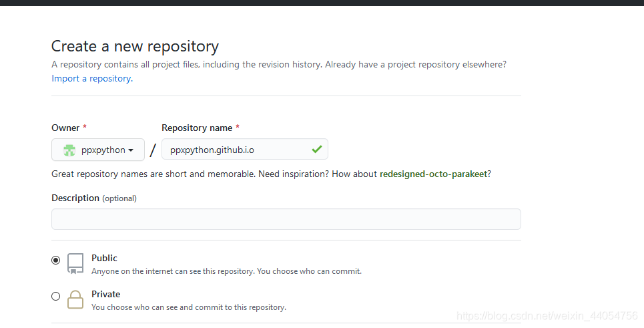The height and width of the screenshot is (328, 644).
Task: Select the Private radio button
Action: coord(56,297)
